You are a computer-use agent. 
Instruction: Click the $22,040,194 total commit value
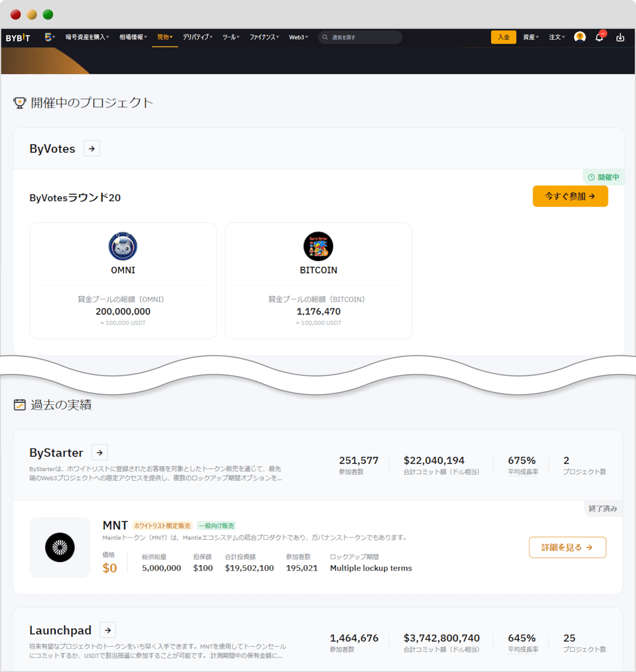tap(434, 461)
